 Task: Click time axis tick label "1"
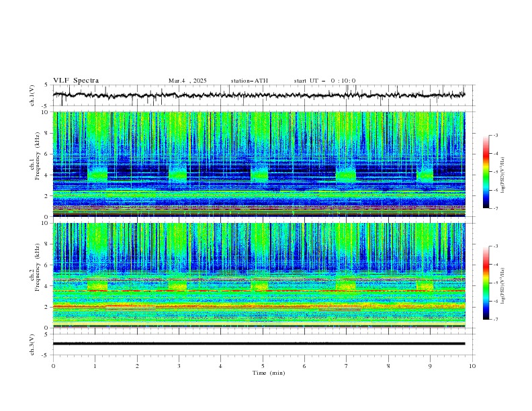pos(95,366)
